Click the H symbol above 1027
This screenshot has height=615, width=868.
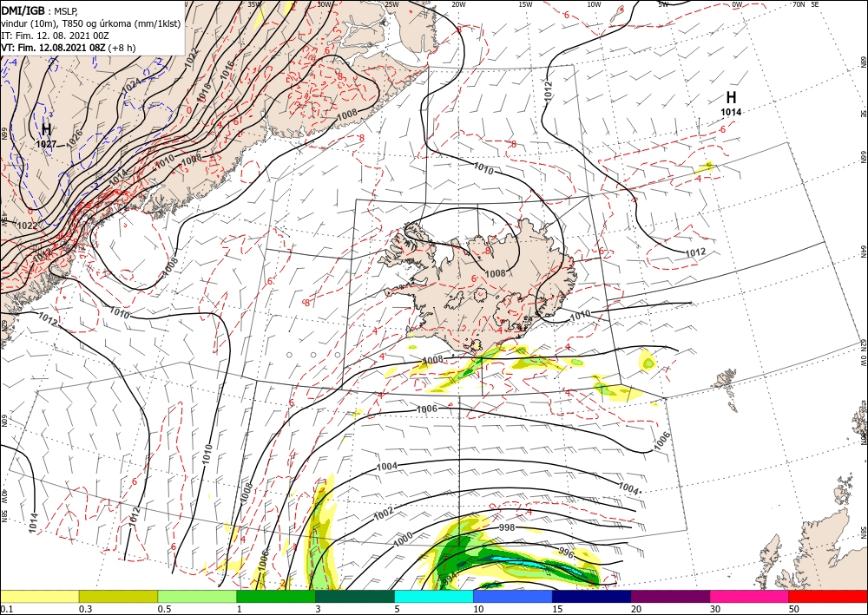click(x=47, y=129)
